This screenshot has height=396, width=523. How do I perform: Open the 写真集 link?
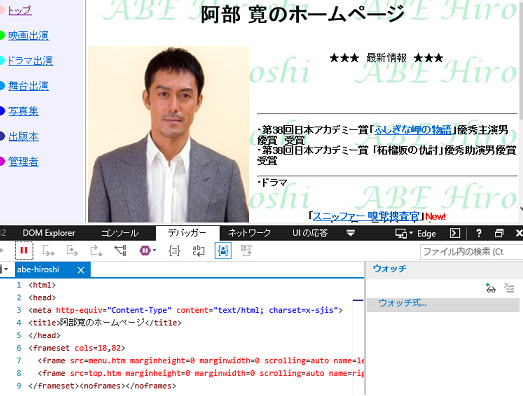[x=23, y=111]
